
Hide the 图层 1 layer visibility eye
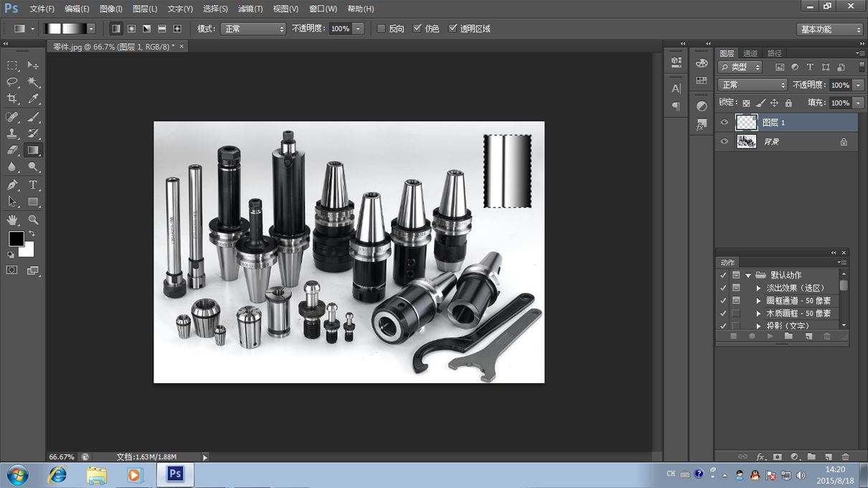724,123
